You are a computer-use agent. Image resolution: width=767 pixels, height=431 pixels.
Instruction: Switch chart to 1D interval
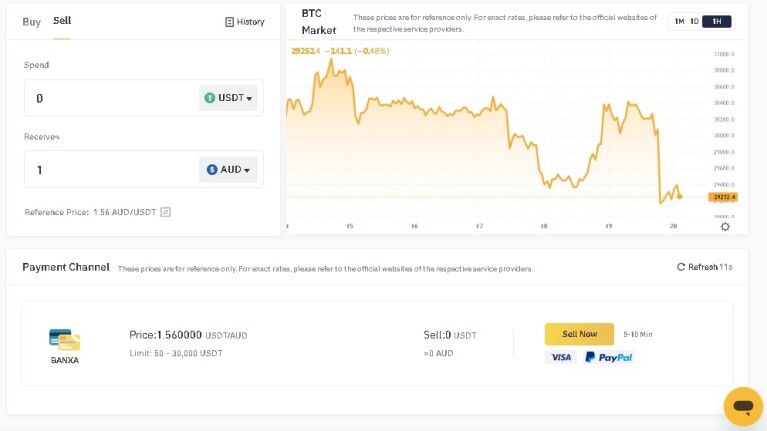(694, 22)
